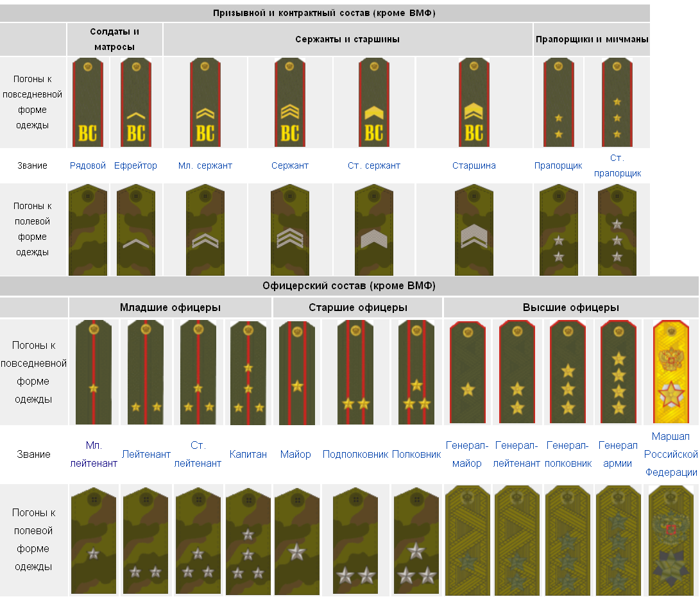The image size is (700, 597).
Task: Open Генерал армии everyday four-star epaulette
Action: 619,372
